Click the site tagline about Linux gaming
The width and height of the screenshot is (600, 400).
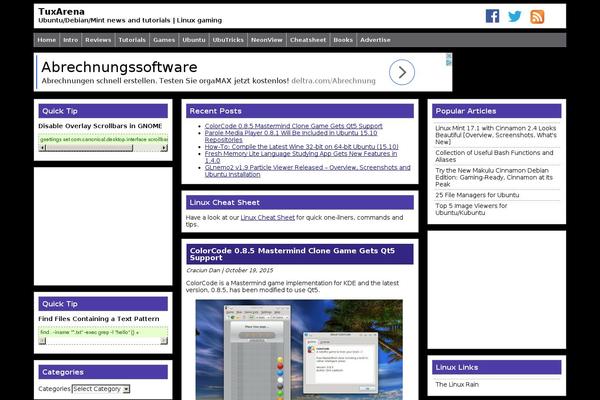click(130, 20)
